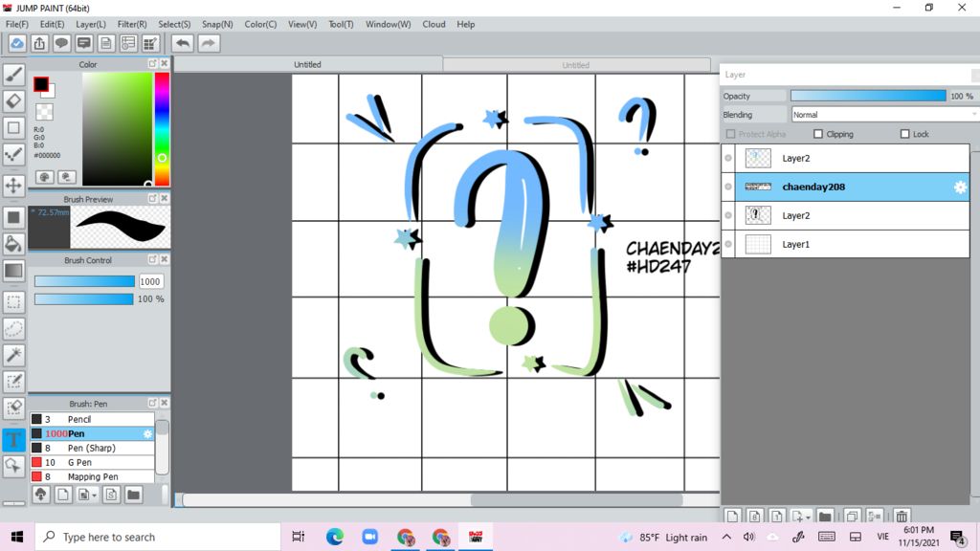980x551 pixels.
Task: Click the canvas horizontal scrollbar
Action: 575,499
